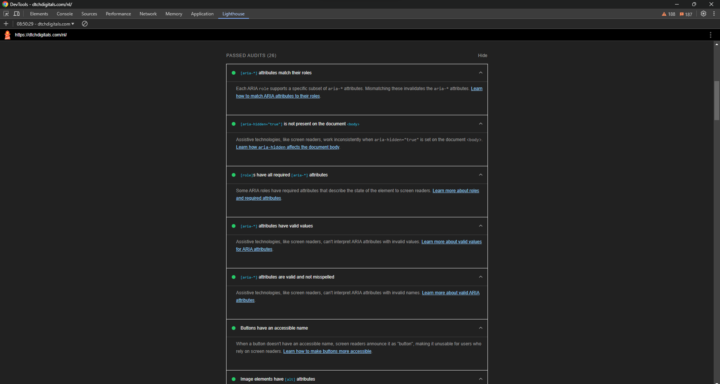The width and height of the screenshot is (720, 384).
Task: Collapse 'Buttons have an accessible name' audit
Action: pyautogui.click(x=480, y=328)
